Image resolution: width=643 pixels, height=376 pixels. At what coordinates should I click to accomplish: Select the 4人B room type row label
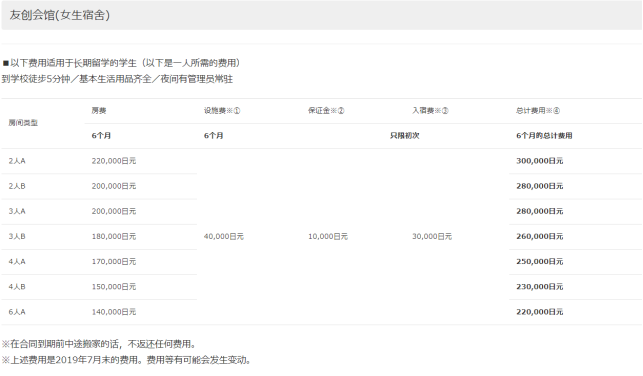click(17, 287)
